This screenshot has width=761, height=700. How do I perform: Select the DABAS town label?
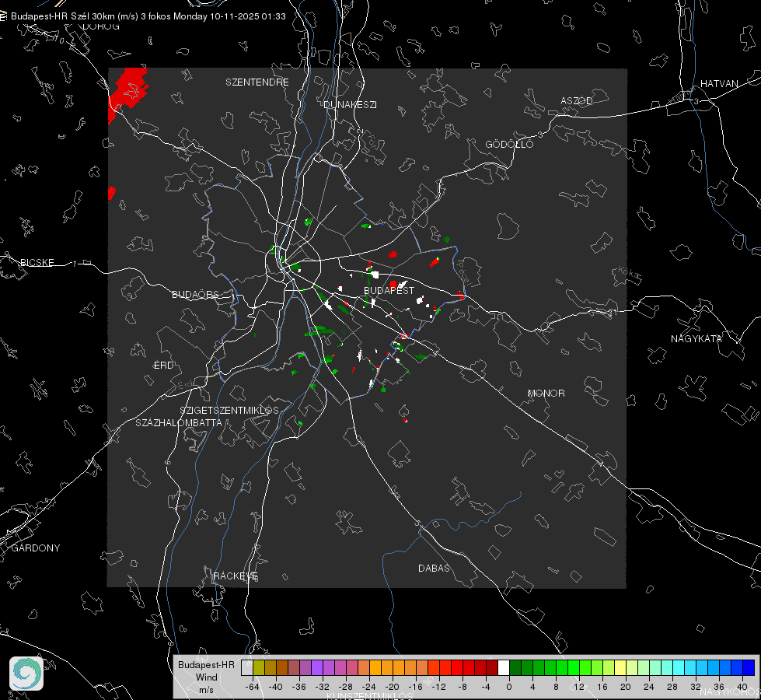click(x=434, y=569)
